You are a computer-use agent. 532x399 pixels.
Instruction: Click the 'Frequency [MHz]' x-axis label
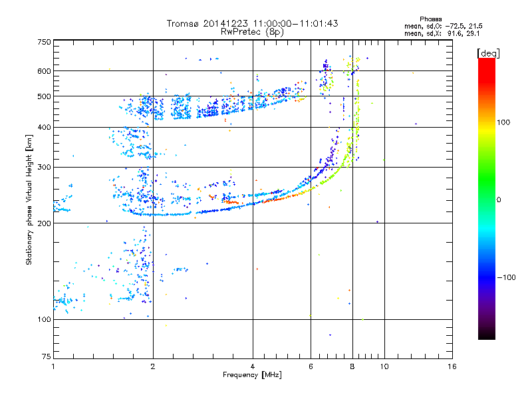(252, 375)
